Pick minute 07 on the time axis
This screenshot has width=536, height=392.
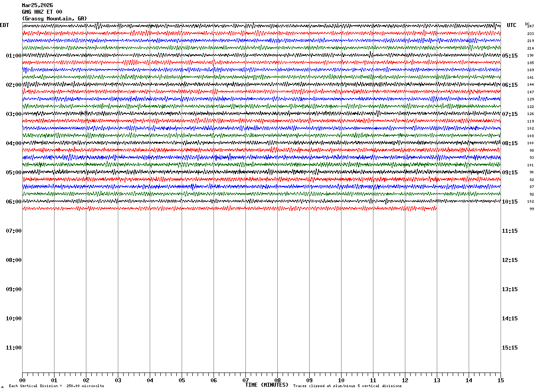click(245, 380)
